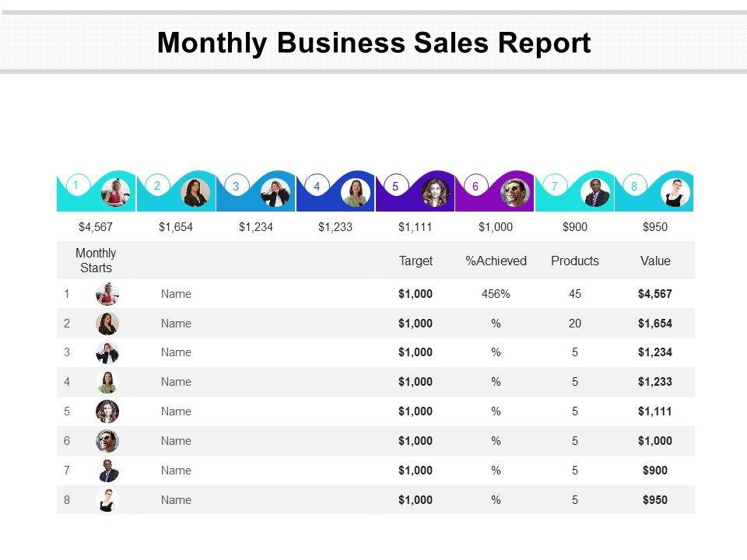The height and width of the screenshot is (560, 747).
Task: Click the row 8 avatar in the table
Action: (x=107, y=500)
